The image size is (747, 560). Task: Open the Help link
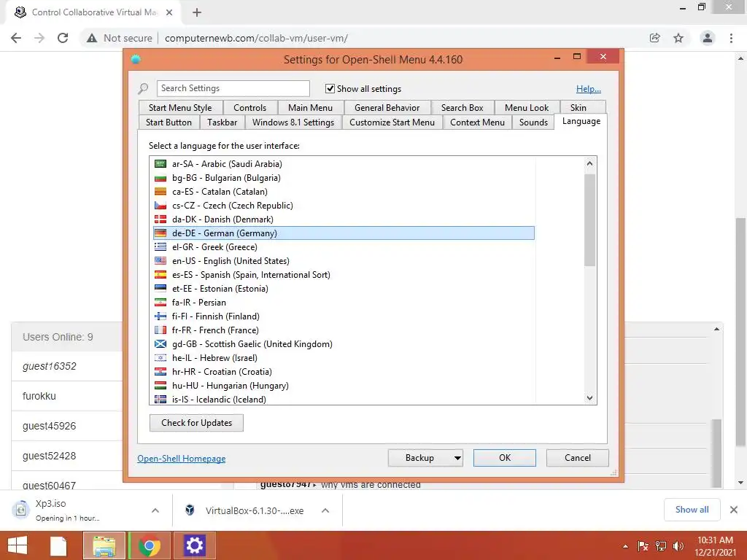coord(589,88)
